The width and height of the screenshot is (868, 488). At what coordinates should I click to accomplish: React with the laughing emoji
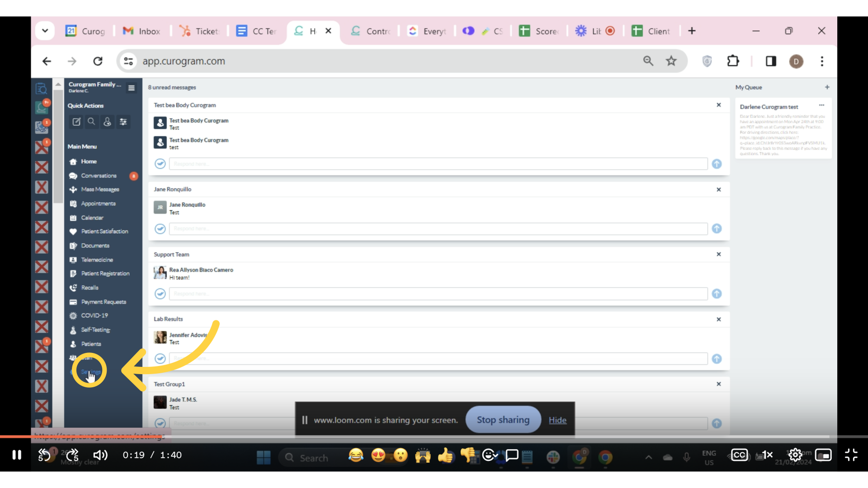(x=356, y=455)
